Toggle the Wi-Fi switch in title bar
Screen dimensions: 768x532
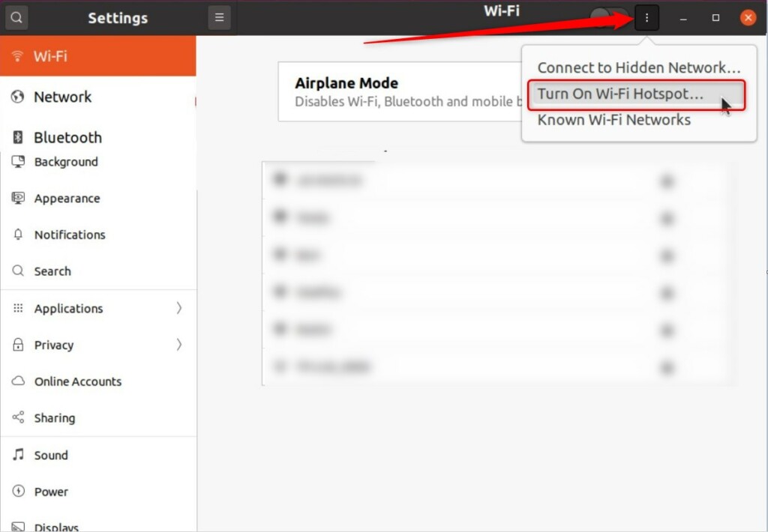pos(609,18)
